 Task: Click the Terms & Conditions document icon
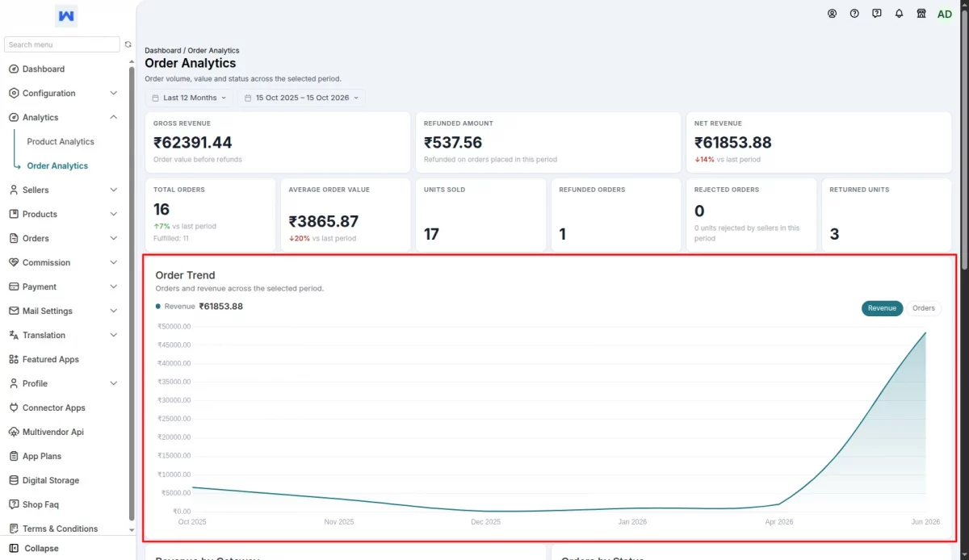[x=14, y=529]
